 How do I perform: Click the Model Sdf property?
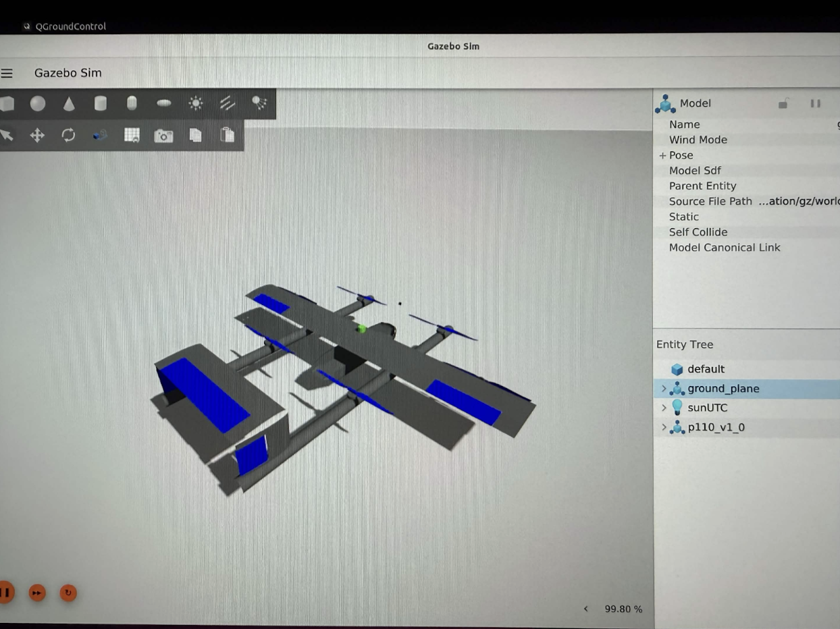tap(747, 171)
